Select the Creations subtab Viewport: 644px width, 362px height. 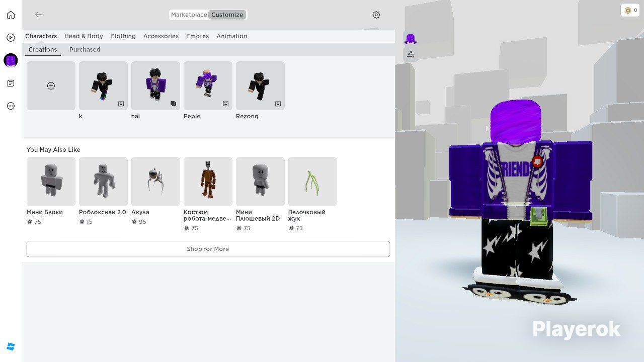[x=43, y=50]
